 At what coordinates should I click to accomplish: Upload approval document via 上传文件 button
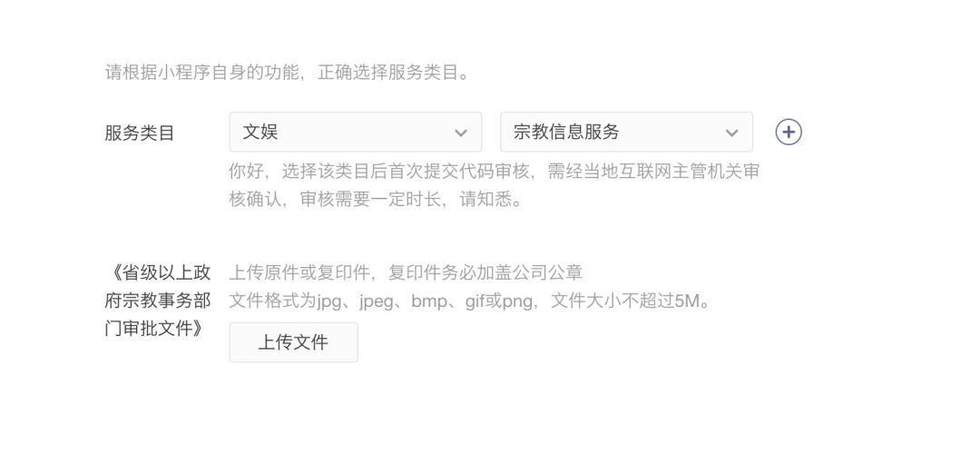[x=294, y=342]
